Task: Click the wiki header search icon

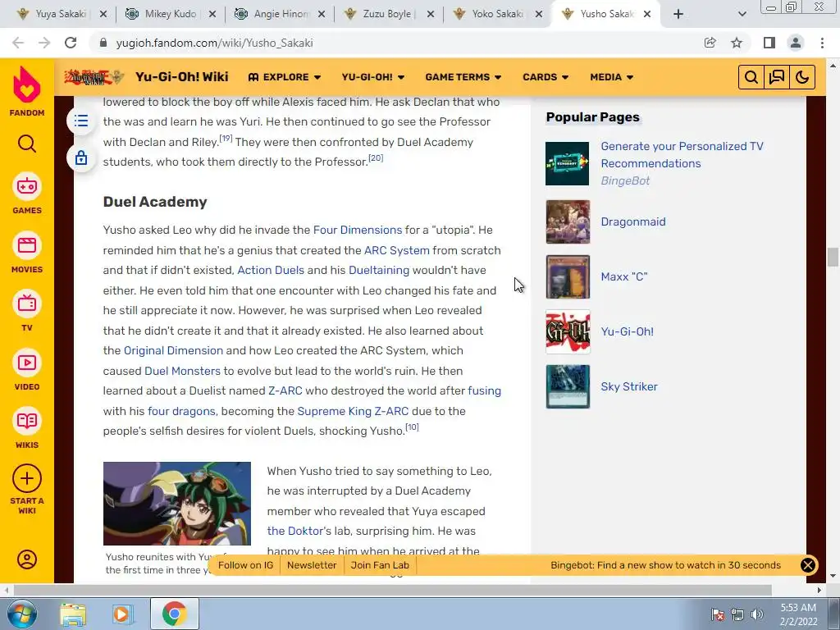Action: pos(751,77)
